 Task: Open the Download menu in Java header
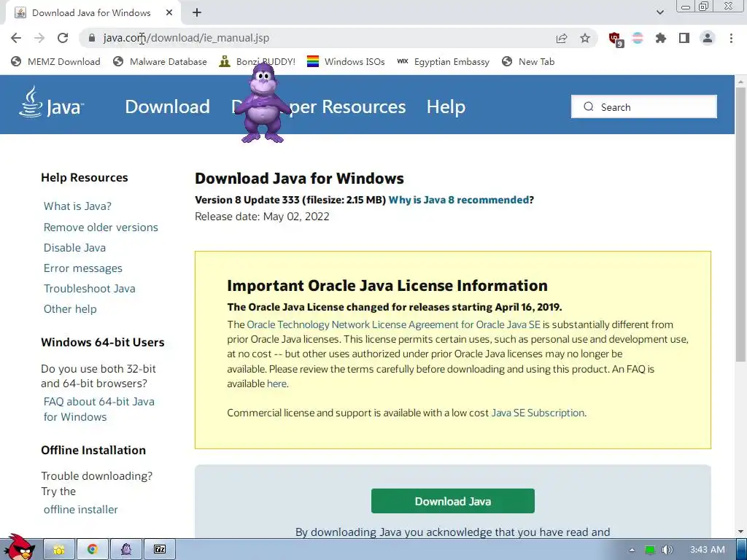[x=167, y=106]
